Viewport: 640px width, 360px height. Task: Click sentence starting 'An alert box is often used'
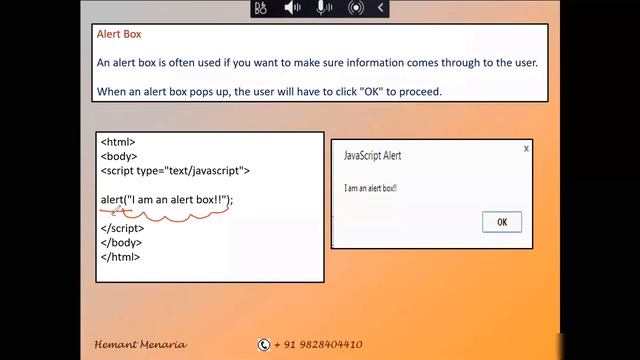317,63
